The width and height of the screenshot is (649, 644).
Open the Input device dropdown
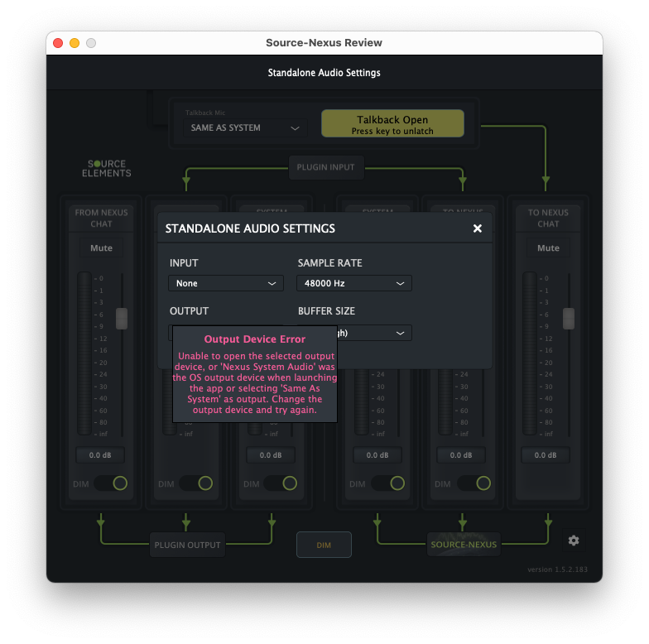tap(226, 283)
